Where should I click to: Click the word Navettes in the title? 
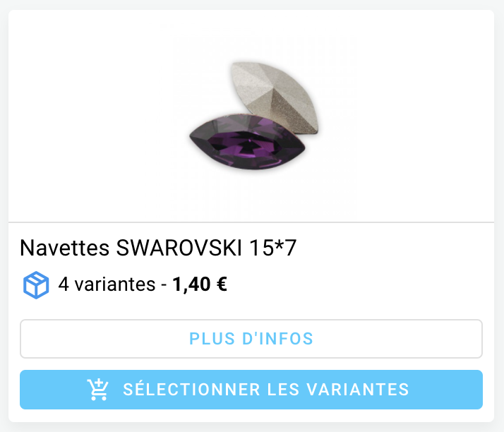[x=65, y=248]
